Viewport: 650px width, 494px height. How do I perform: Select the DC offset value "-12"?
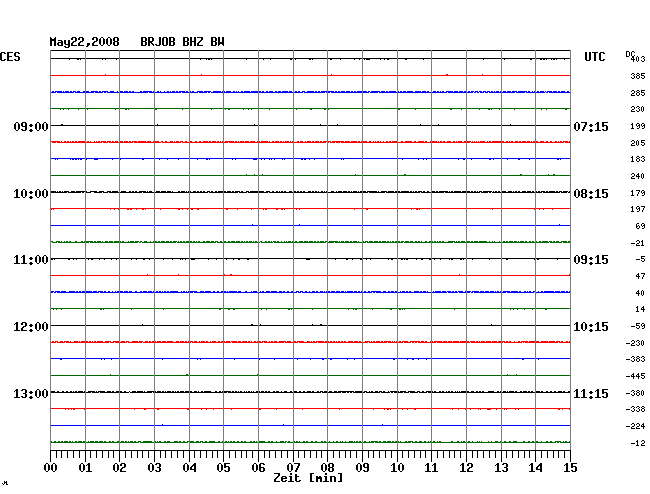(x=638, y=443)
